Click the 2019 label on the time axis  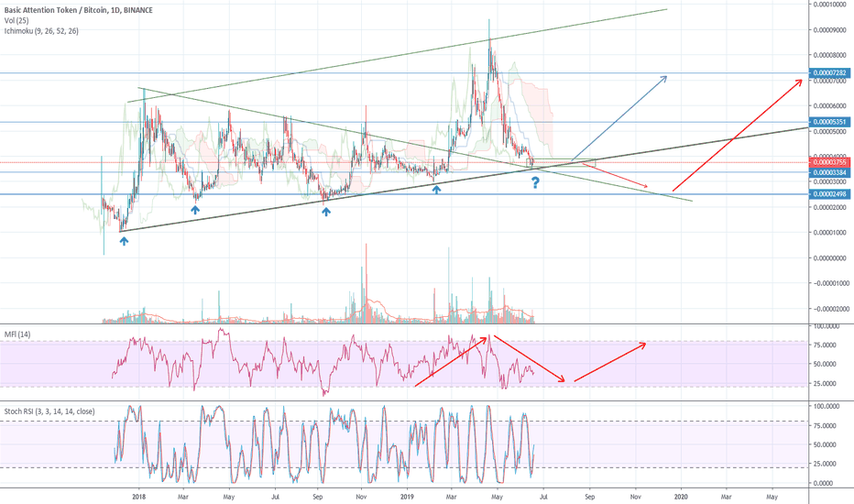408,497
